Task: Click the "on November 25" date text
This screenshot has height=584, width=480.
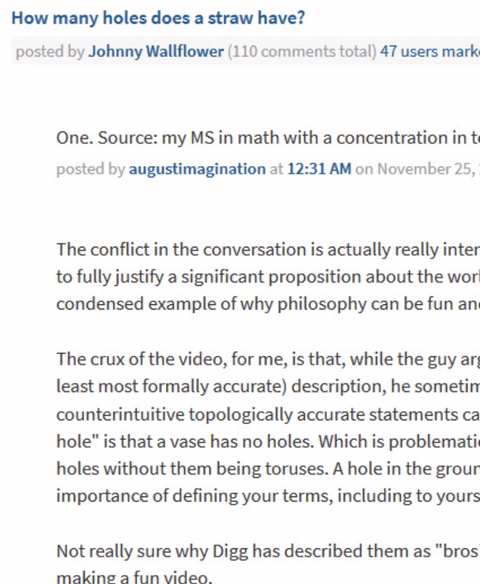Action: 416,169
